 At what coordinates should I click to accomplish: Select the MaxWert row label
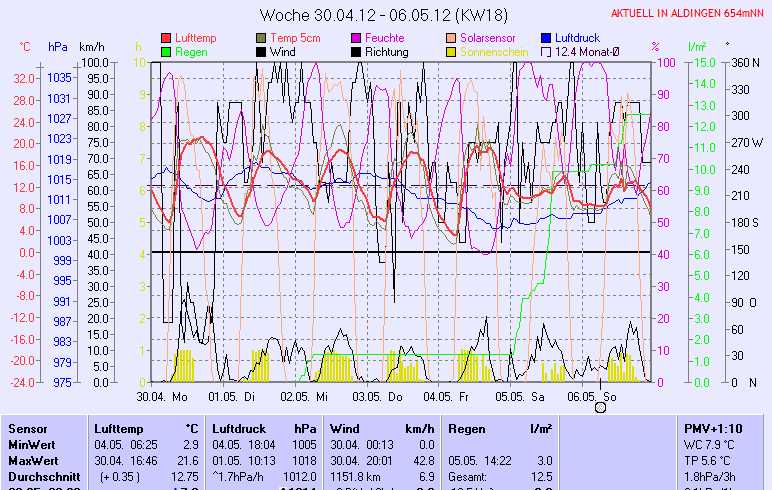[x=31, y=460]
